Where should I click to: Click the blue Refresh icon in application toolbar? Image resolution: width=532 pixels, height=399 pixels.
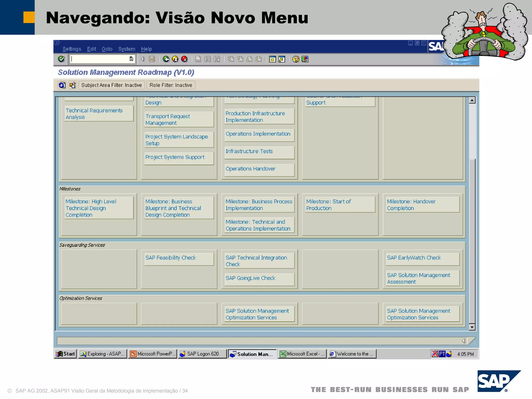click(x=62, y=85)
